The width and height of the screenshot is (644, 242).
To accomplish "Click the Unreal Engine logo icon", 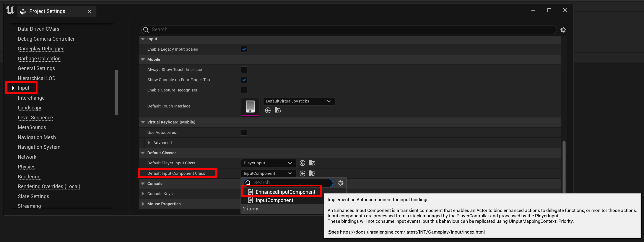I will coord(10,10).
